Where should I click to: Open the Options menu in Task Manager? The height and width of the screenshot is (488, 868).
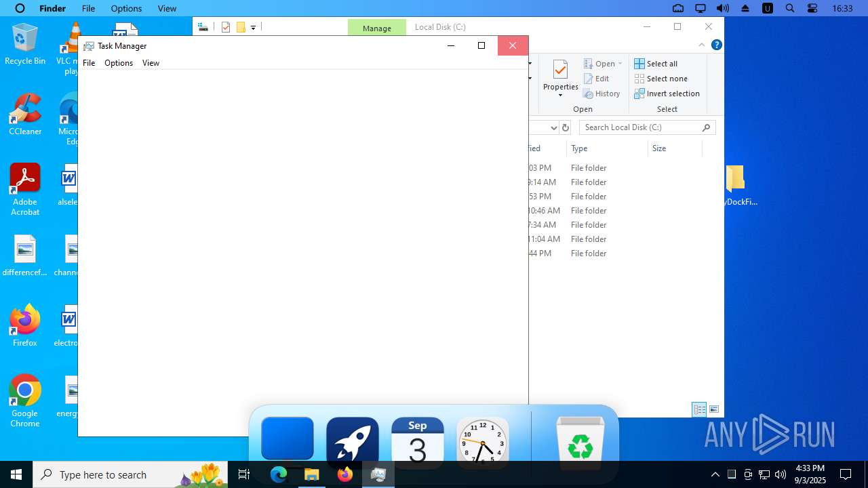(119, 63)
